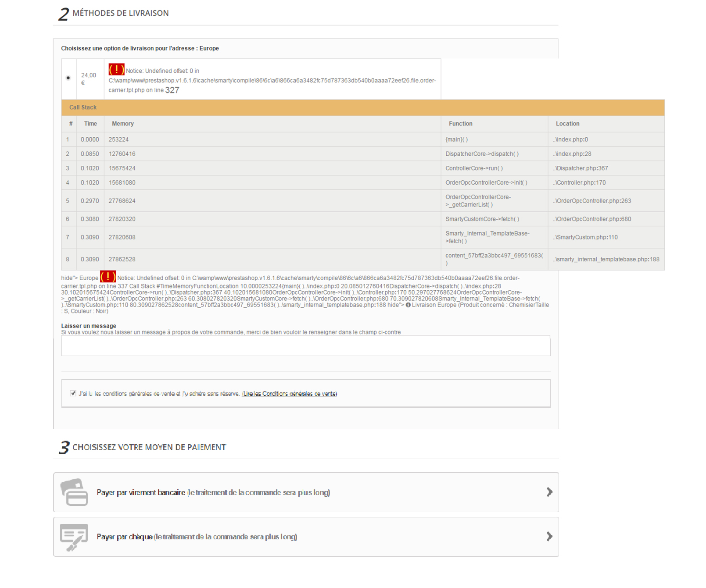The image size is (706, 588).
Task: Click the info icon before Livraison Europe
Action: click(x=408, y=305)
